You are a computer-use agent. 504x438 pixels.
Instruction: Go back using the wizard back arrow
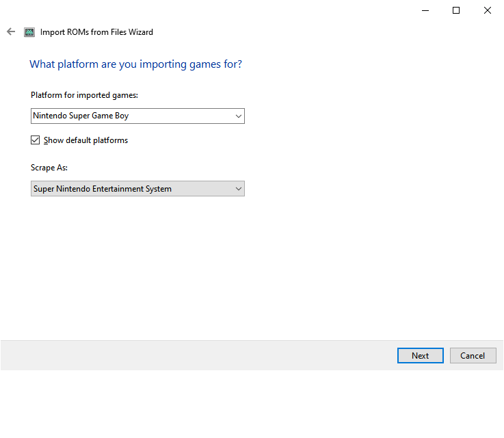(11, 31)
